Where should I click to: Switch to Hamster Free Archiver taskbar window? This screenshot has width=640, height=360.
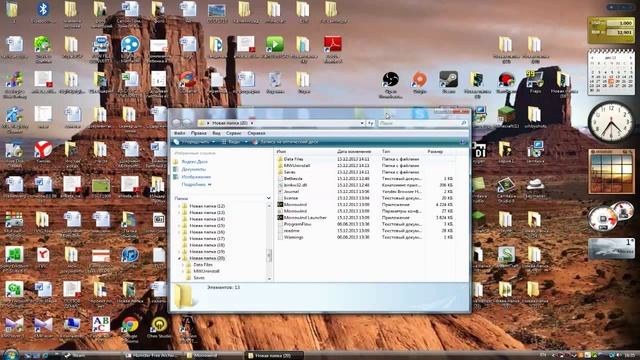(x=153, y=356)
